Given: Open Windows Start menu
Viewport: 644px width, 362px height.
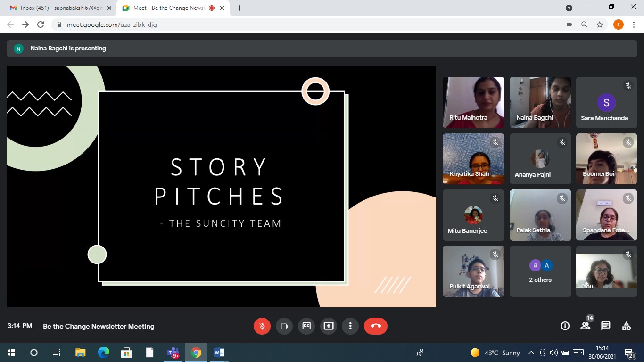Looking at the screenshot, I should click(11, 353).
